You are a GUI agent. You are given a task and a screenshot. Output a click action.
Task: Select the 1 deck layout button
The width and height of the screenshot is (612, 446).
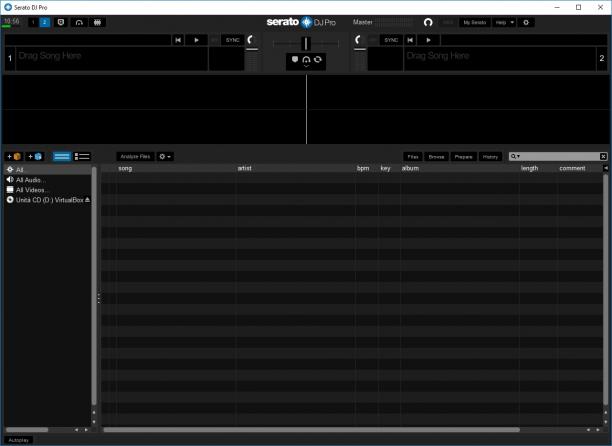click(33, 22)
